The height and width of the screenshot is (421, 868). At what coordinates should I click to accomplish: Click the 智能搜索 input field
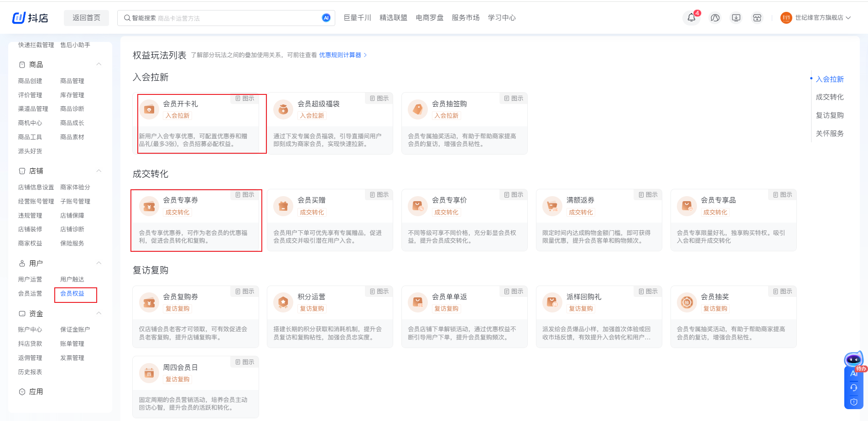[x=223, y=18]
